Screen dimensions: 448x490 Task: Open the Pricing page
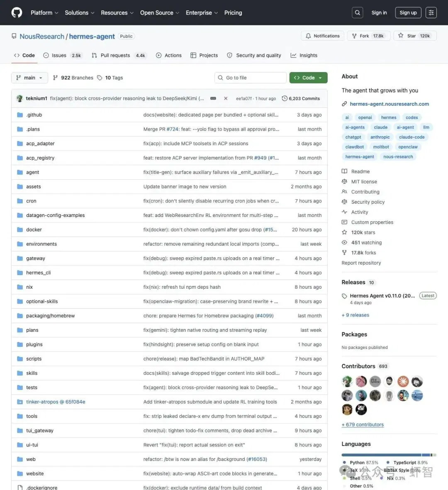(233, 13)
